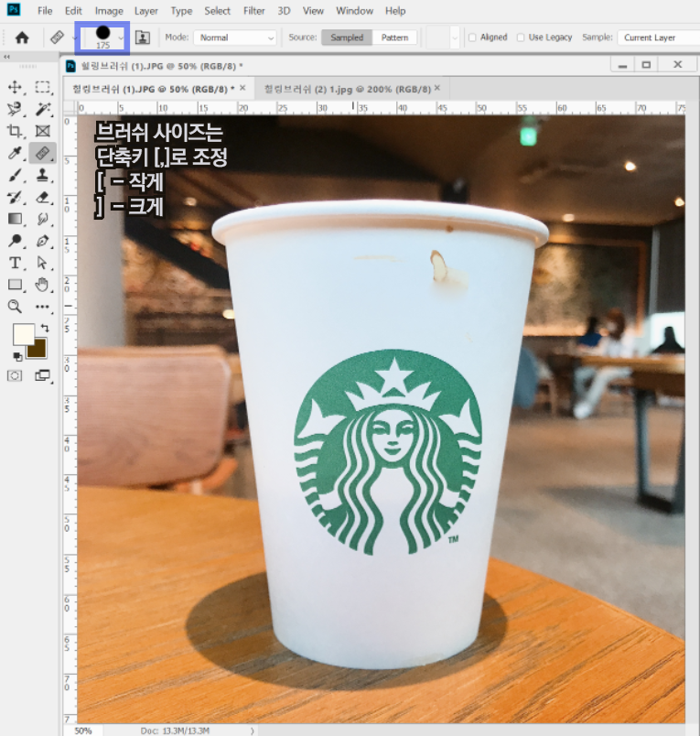Select the Hand tool
The width and height of the screenshot is (700, 736).
point(43,285)
